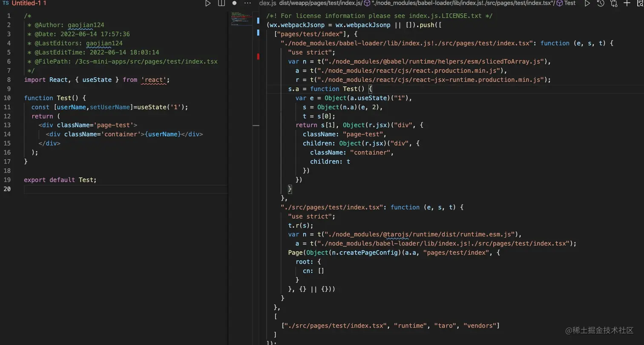Click the t.r(s); statement
This screenshot has width=644, height=345.
pos(301,225)
